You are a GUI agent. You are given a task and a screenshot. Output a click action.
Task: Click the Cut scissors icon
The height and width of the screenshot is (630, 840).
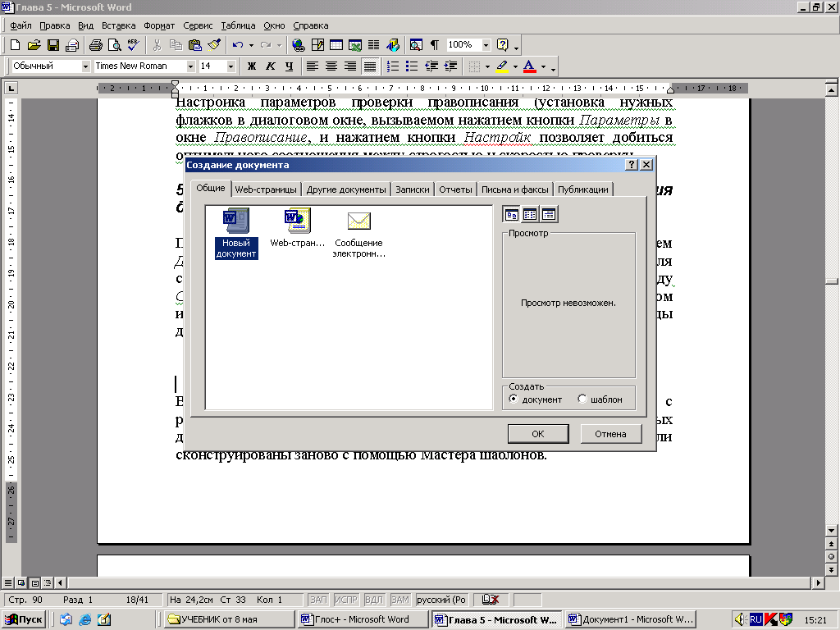(x=157, y=45)
